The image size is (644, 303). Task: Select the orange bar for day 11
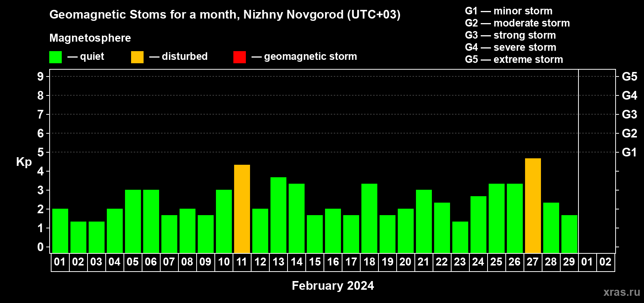pos(242,209)
